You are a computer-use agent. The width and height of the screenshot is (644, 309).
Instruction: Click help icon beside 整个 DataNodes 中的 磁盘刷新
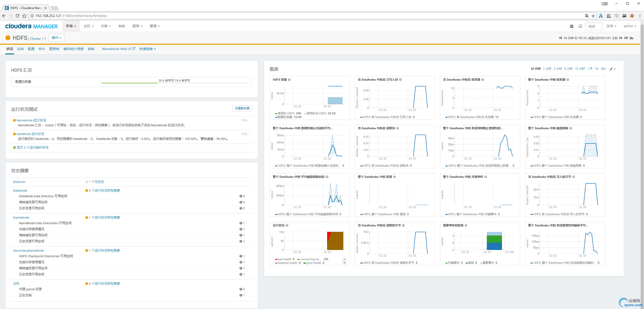coord(571,128)
